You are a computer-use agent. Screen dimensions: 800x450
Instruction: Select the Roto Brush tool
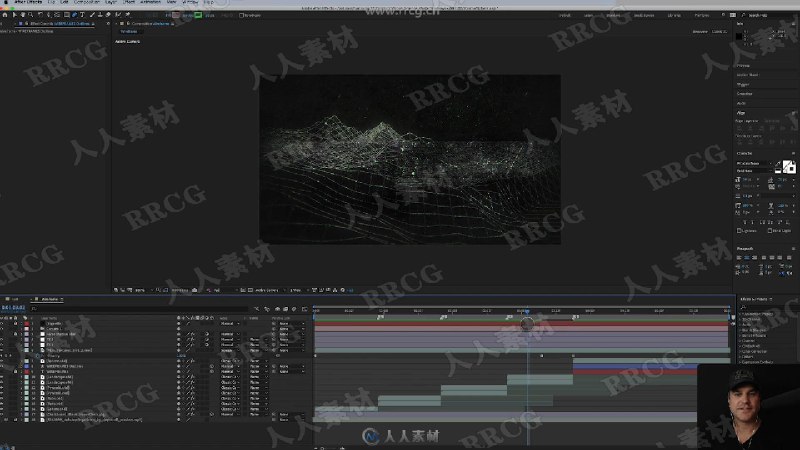118,15
